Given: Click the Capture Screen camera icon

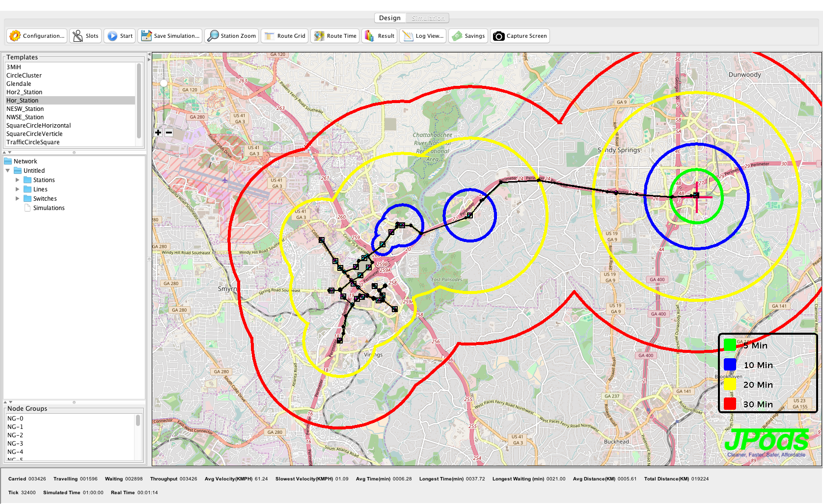Looking at the screenshot, I should [498, 36].
